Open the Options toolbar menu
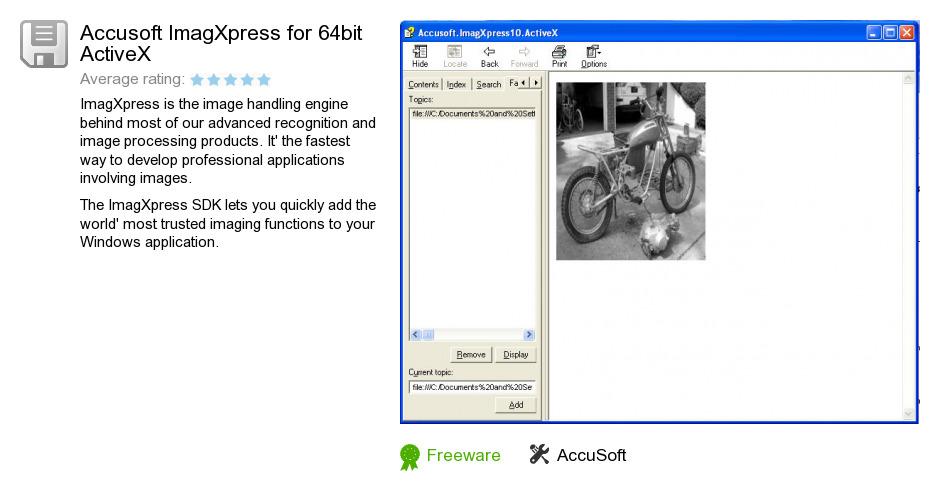The image size is (940, 501). 593,56
